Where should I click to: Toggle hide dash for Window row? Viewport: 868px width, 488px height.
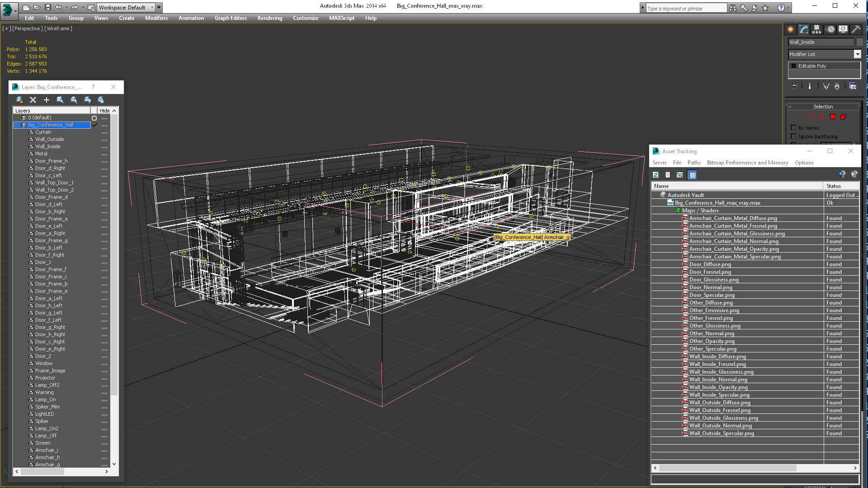click(x=104, y=364)
